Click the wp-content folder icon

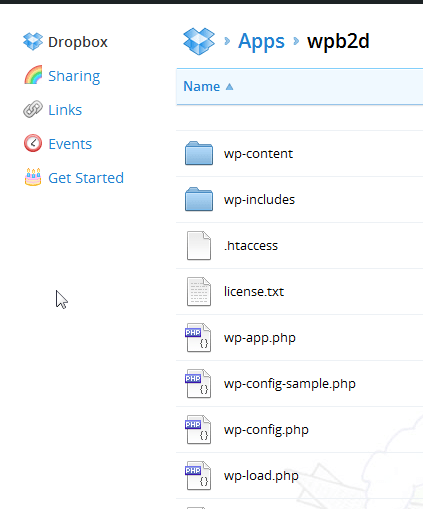coord(199,153)
